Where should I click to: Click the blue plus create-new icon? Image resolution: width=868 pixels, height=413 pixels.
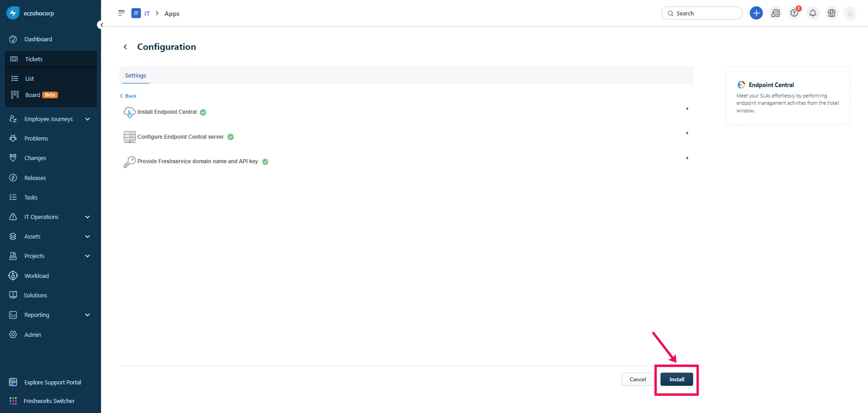[756, 13]
